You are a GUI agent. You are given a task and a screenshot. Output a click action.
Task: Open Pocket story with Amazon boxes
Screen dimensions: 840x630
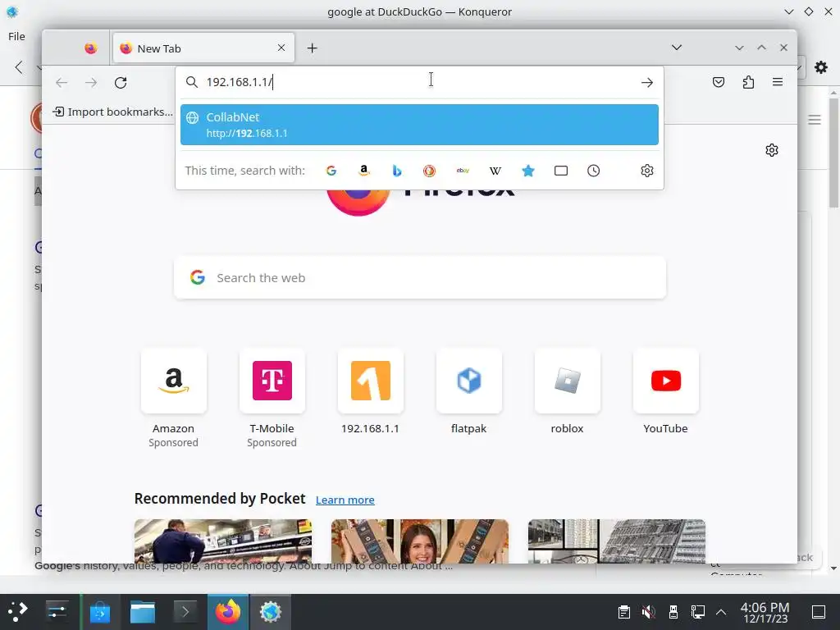pyautogui.click(x=419, y=541)
